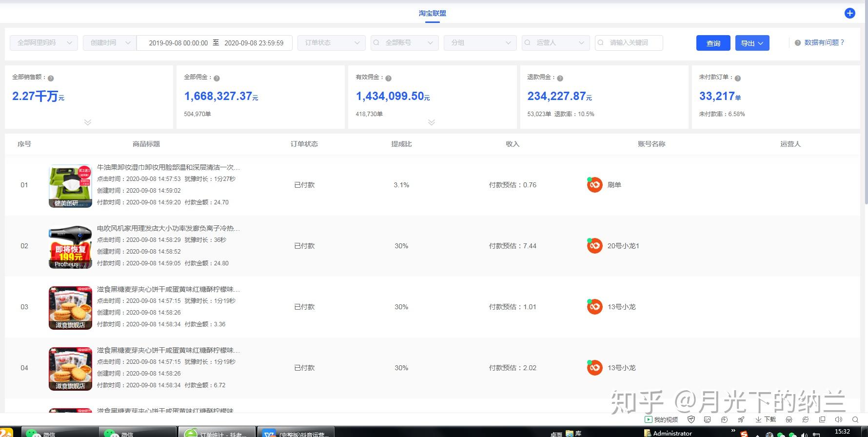
Task: Click the 付款预估：7.44 income cell
Action: click(513, 246)
